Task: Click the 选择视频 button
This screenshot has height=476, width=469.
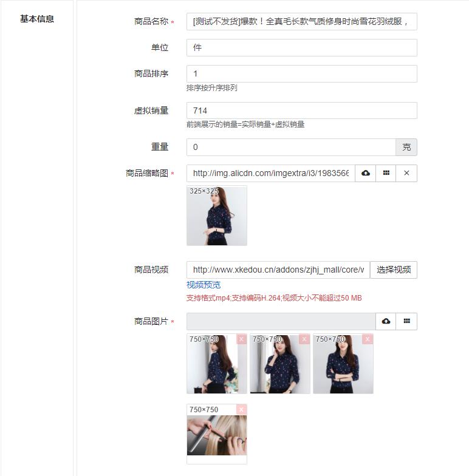Action: pos(394,270)
